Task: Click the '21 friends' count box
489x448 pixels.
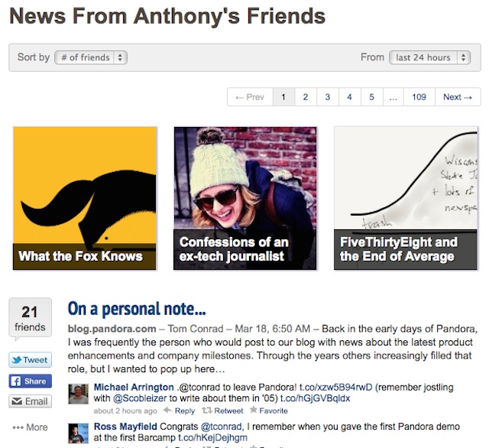Action: pos(31,318)
